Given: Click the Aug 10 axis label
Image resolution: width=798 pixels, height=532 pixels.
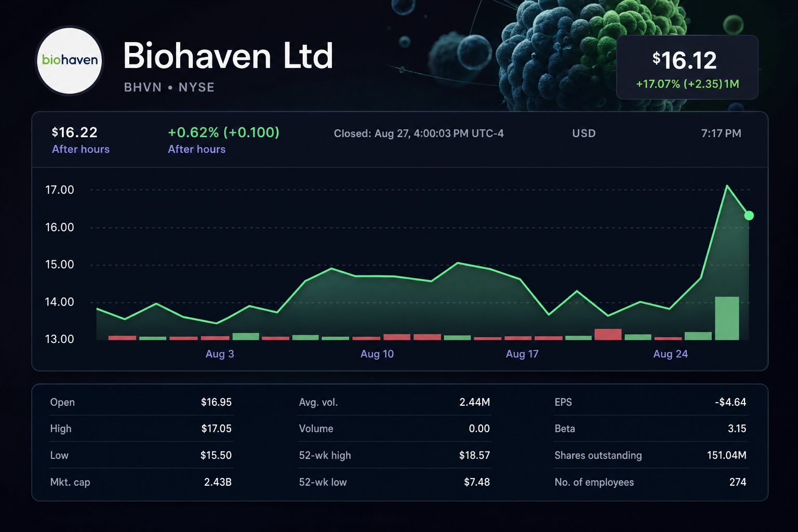Looking at the screenshot, I should click(x=377, y=354).
